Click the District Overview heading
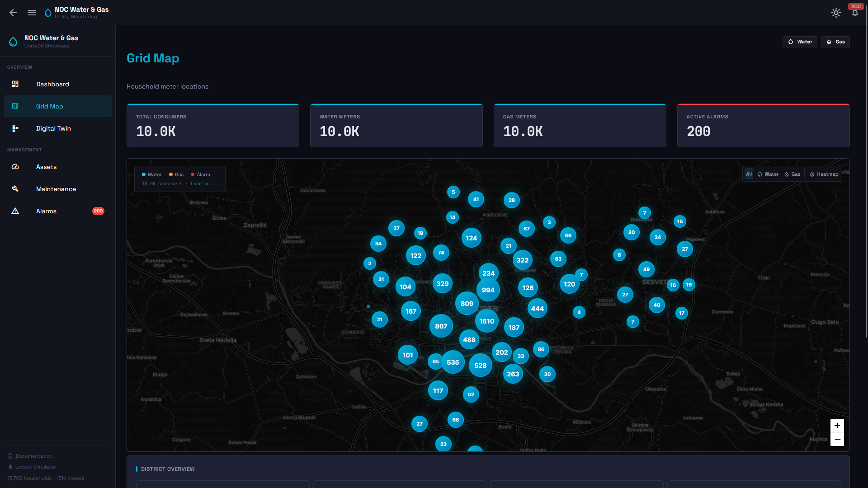 [168, 469]
